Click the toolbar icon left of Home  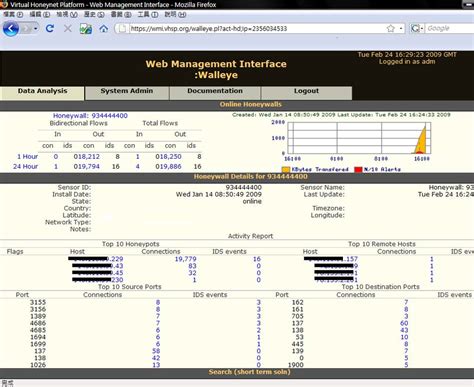(x=86, y=29)
